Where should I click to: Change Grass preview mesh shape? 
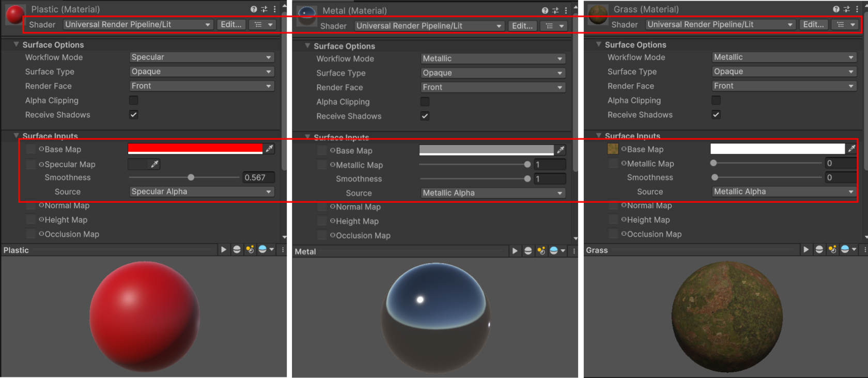[x=819, y=250]
